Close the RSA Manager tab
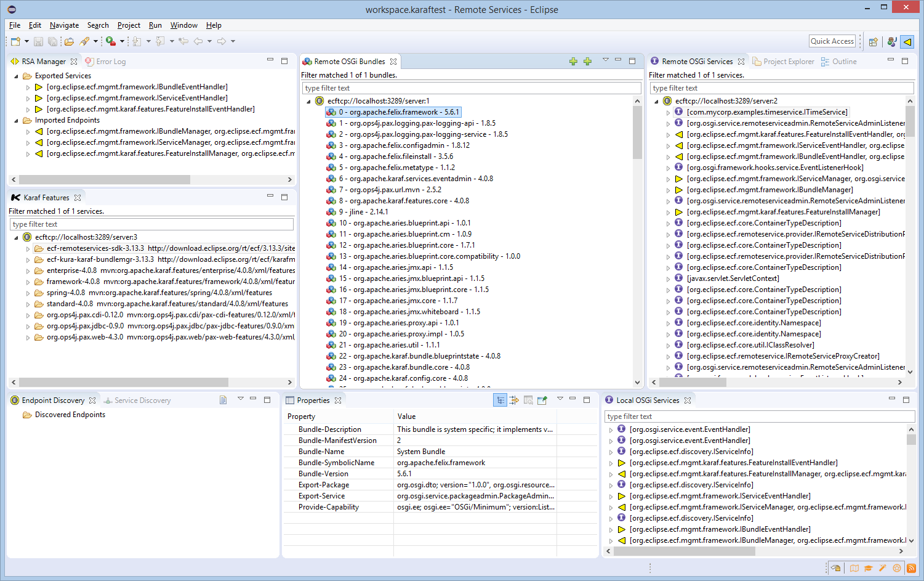The width and height of the screenshot is (924, 581). point(74,62)
